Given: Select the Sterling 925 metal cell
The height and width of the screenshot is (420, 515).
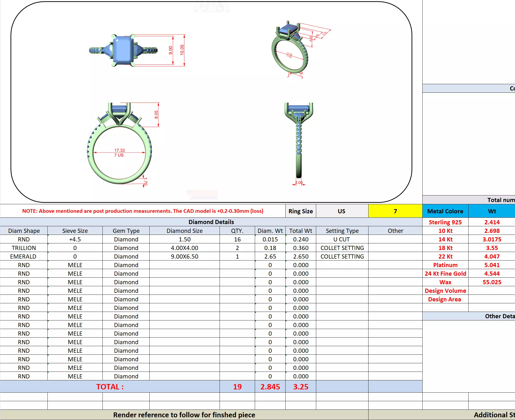Looking at the screenshot, I should (x=445, y=222).
